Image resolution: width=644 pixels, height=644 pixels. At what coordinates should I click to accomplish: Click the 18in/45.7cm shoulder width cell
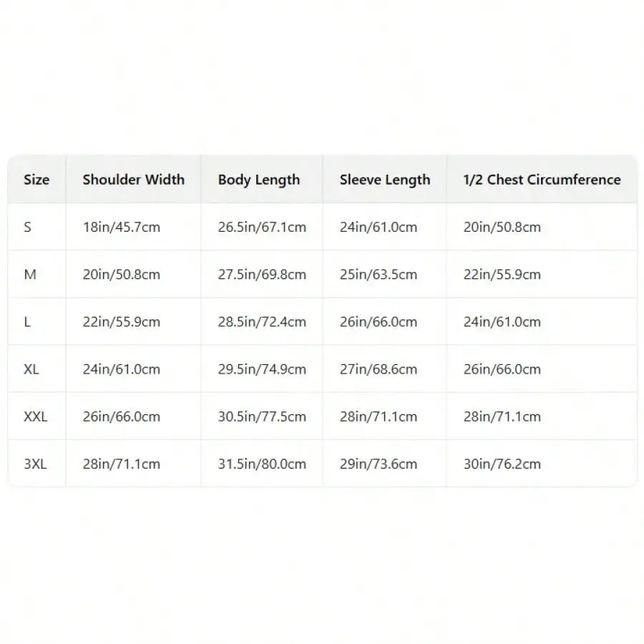pyautogui.click(x=121, y=227)
